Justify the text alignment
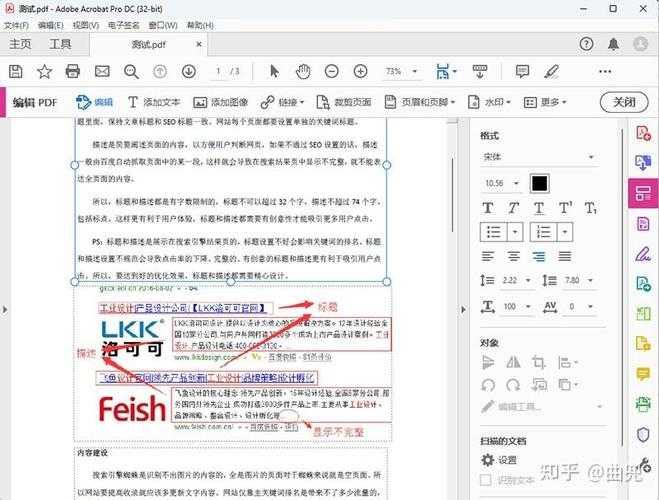 [565, 256]
